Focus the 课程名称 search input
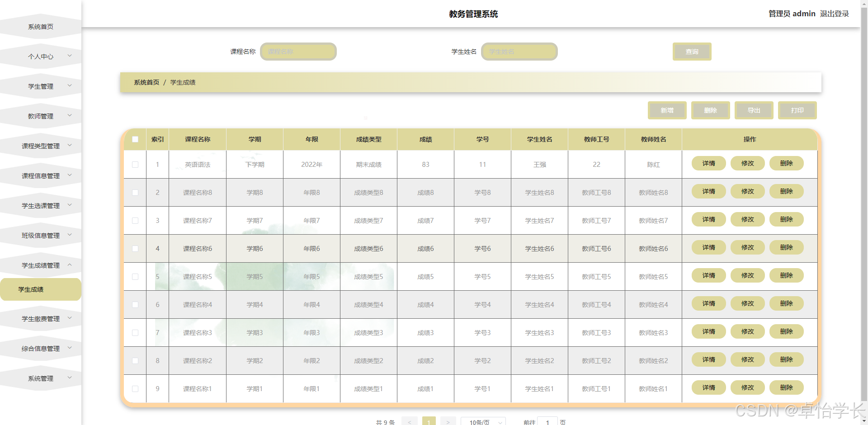 point(298,52)
